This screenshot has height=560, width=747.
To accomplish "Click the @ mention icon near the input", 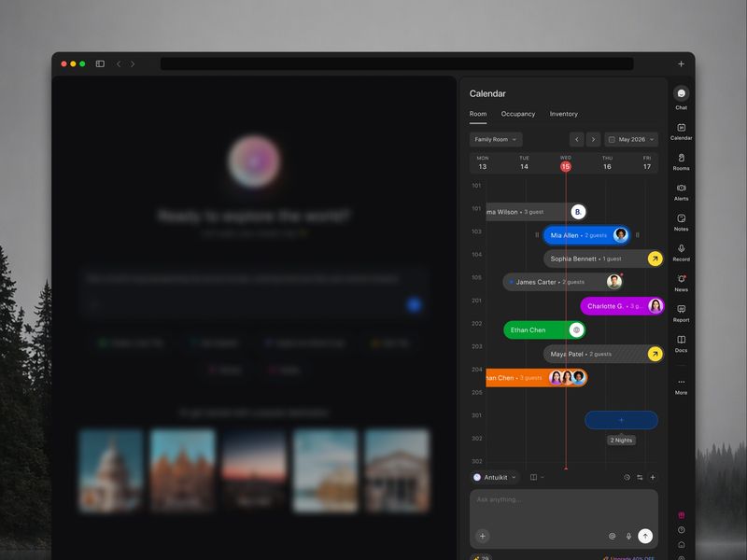I will point(613,536).
